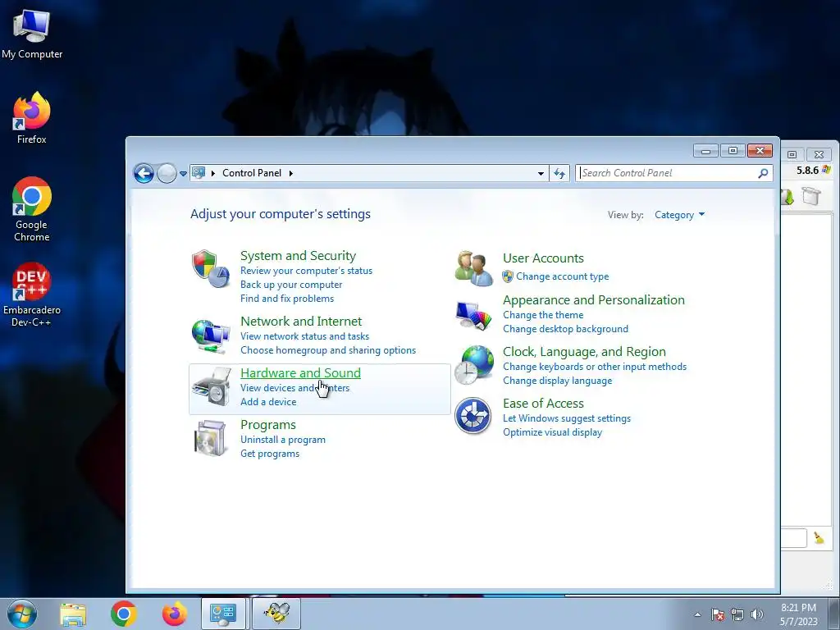
Task: Expand the arrow before Control Panel breadcrumb
Action: point(213,173)
